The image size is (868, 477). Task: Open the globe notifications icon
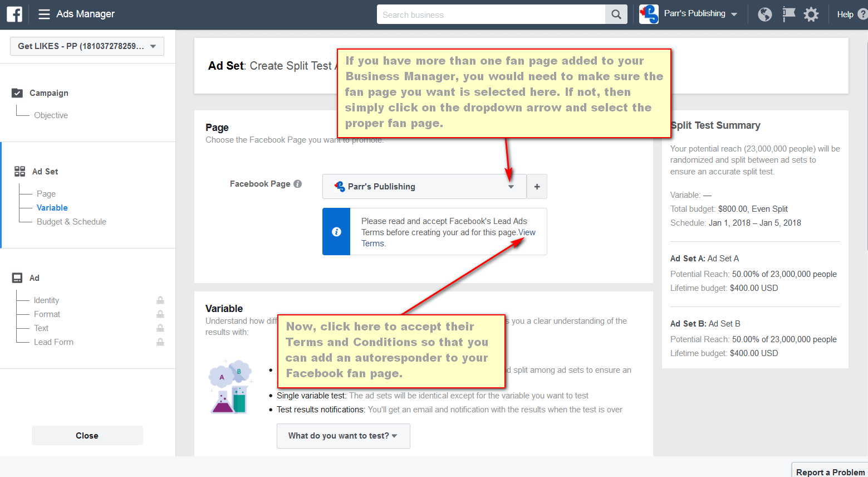[x=765, y=14]
